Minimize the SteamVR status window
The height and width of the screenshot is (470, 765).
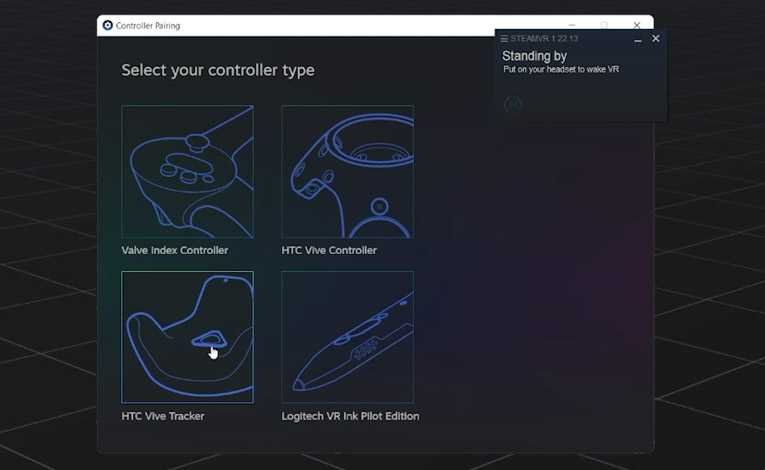pos(638,39)
